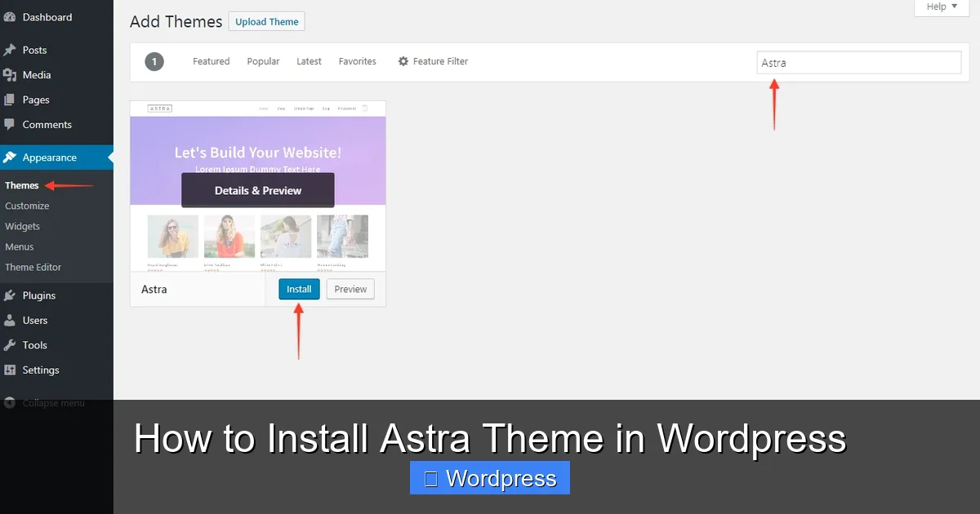980x514 pixels.
Task: Switch to the Favorites themes tab
Action: [x=358, y=61]
